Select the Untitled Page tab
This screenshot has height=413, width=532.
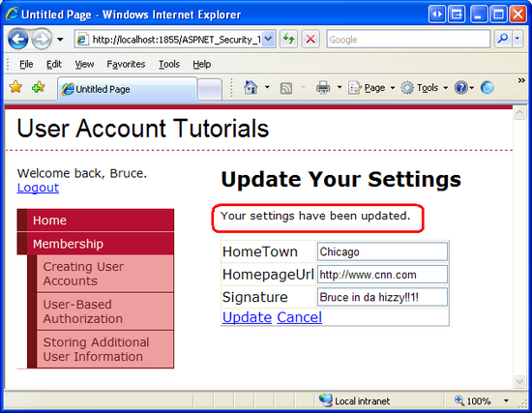pos(128,89)
